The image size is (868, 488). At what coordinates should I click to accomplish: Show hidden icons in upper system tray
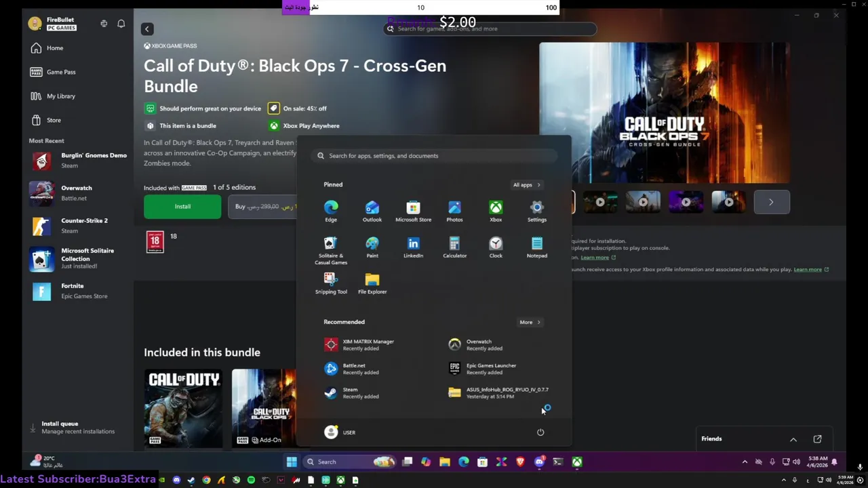pyautogui.click(x=745, y=462)
